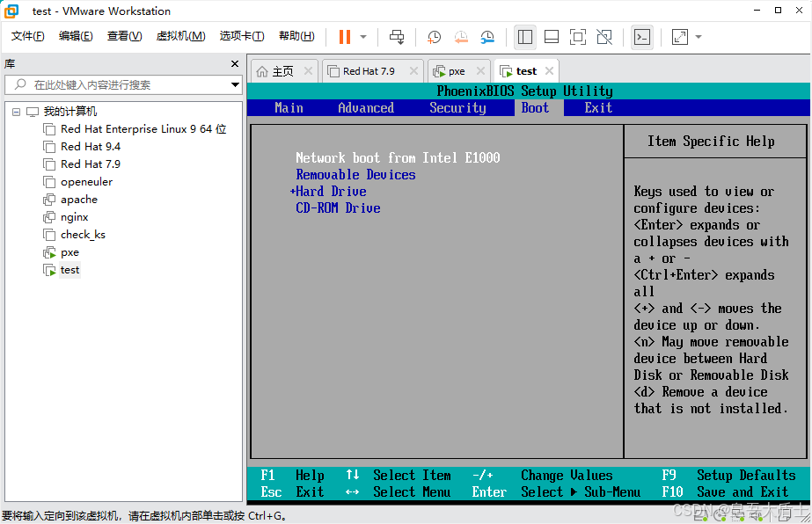
Task: Select the BIOS Boot menu
Action: 535,107
